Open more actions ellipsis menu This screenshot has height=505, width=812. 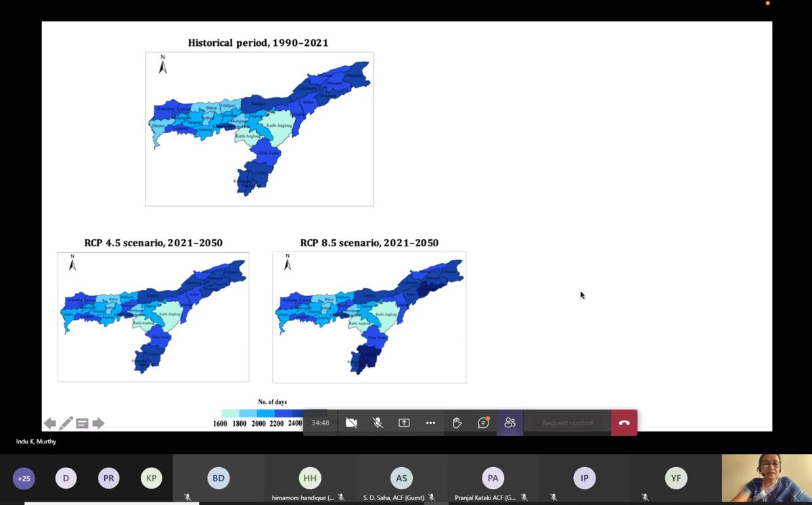click(430, 423)
